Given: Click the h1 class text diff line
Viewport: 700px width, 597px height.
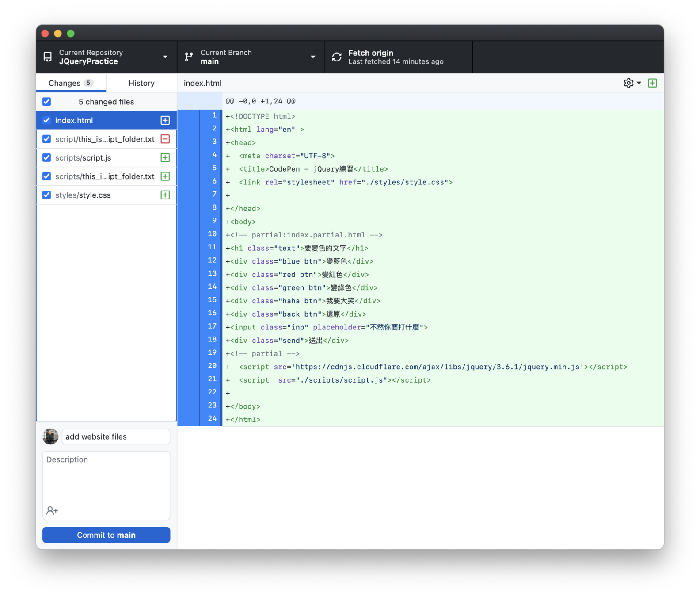Looking at the screenshot, I should (x=443, y=248).
